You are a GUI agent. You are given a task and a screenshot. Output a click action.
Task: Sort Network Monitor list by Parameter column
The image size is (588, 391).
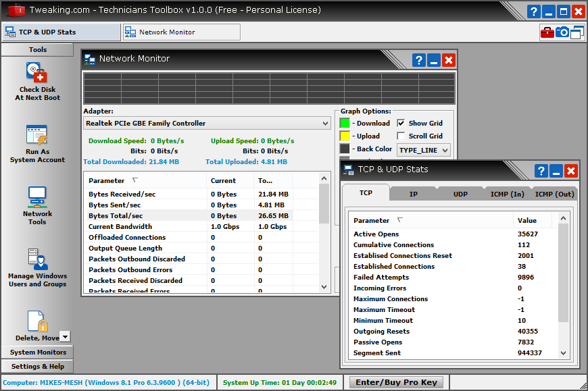pos(145,180)
